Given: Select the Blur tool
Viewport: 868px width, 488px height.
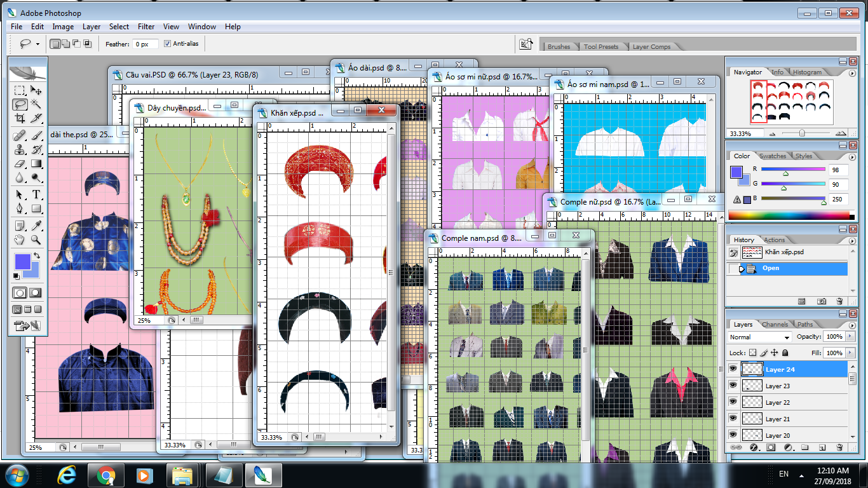Looking at the screenshot, I should coord(20,177).
